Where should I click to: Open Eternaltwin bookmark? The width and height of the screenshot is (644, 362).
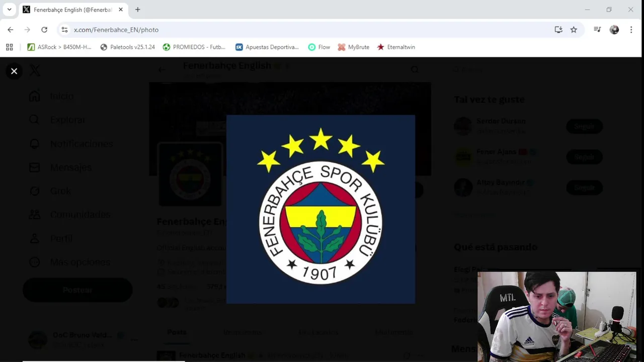point(396,47)
